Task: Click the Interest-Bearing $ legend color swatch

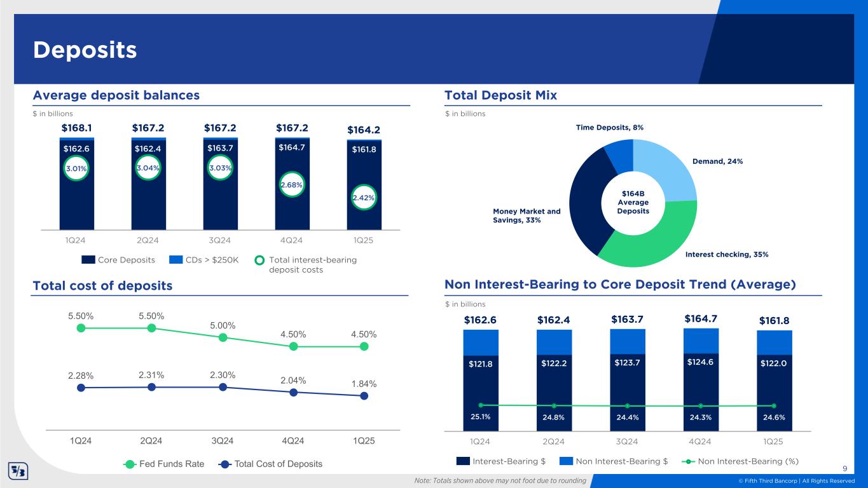Action: (462, 461)
